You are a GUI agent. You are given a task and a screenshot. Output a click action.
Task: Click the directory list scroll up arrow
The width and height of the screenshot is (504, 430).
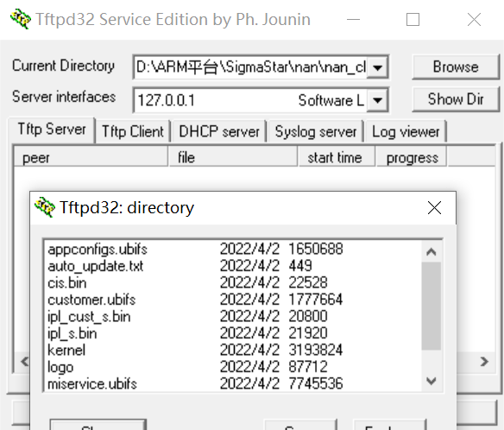tap(431, 251)
